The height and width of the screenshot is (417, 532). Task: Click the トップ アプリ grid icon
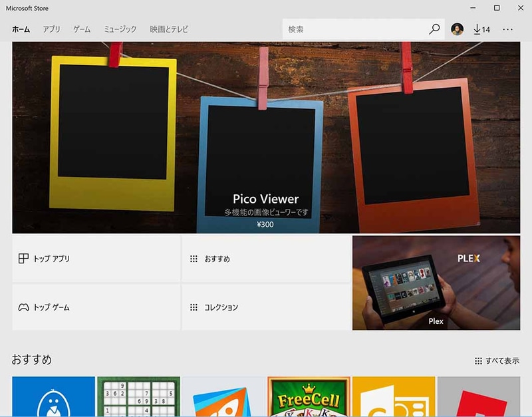23,259
